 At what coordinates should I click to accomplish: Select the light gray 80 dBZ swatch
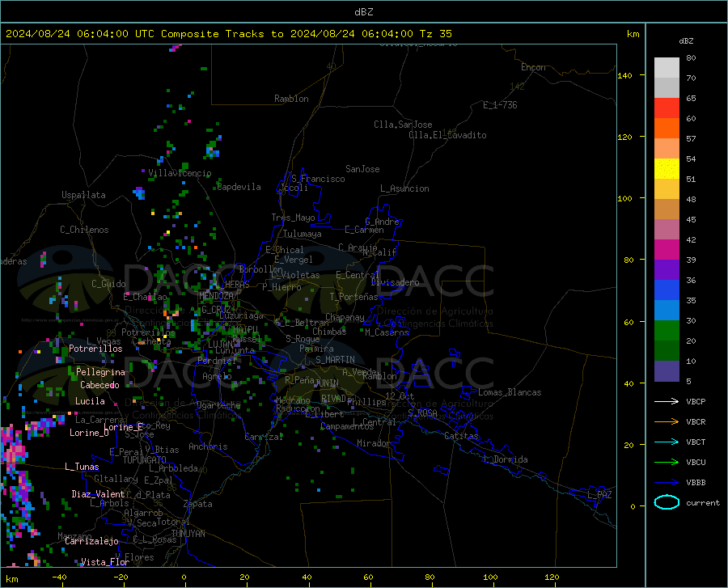667,68
